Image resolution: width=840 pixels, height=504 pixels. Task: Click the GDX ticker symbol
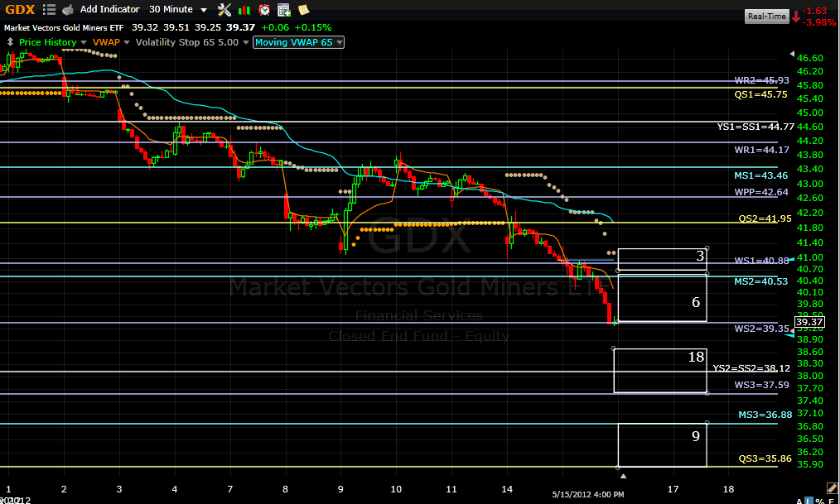20,10
